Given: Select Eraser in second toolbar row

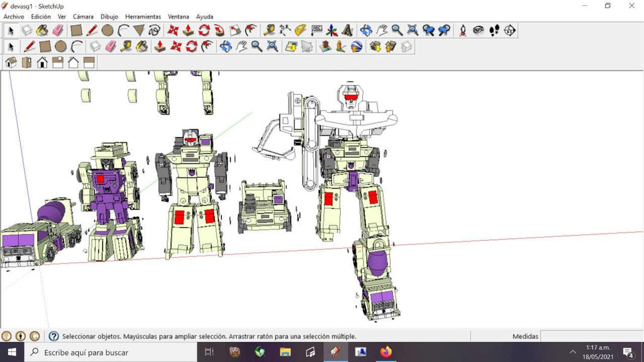Looking at the screenshot, I should [x=111, y=47].
